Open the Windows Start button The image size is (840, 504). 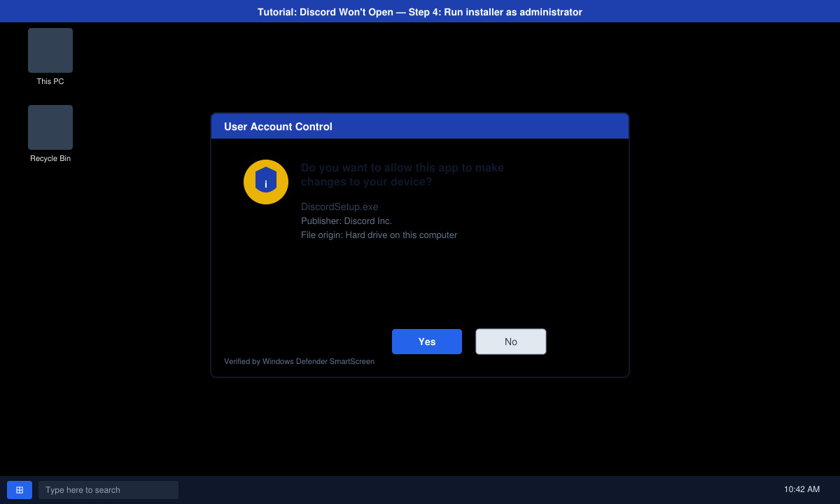(x=20, y=490)
